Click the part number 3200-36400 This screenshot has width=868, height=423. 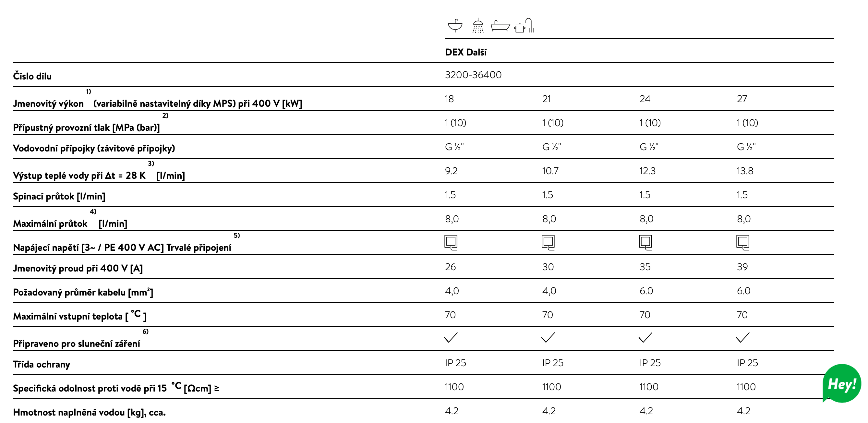pos(473,75)
